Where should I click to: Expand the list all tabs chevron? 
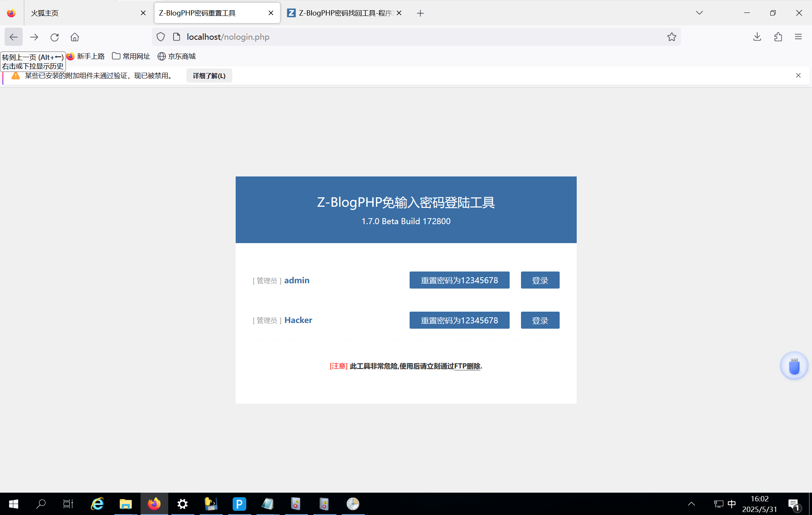(x=699, y=13)
